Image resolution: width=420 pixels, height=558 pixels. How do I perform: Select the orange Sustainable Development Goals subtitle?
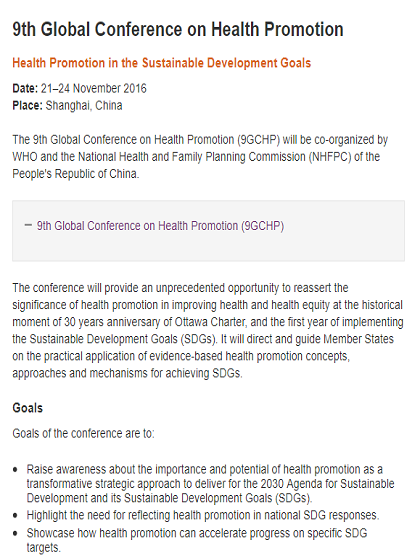[x=162, y=63]
